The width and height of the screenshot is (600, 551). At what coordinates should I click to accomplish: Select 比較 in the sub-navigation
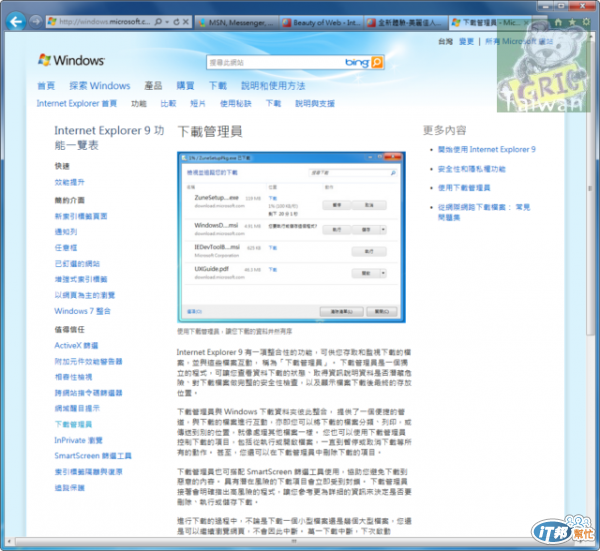168,104
